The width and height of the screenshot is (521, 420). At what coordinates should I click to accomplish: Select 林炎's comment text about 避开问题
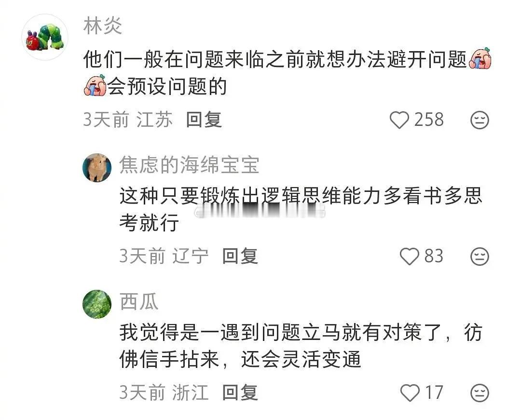point(288,73)
